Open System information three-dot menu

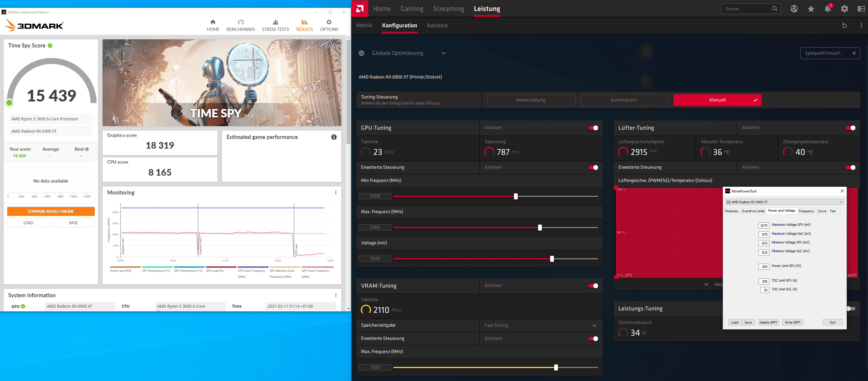(336, 295)
